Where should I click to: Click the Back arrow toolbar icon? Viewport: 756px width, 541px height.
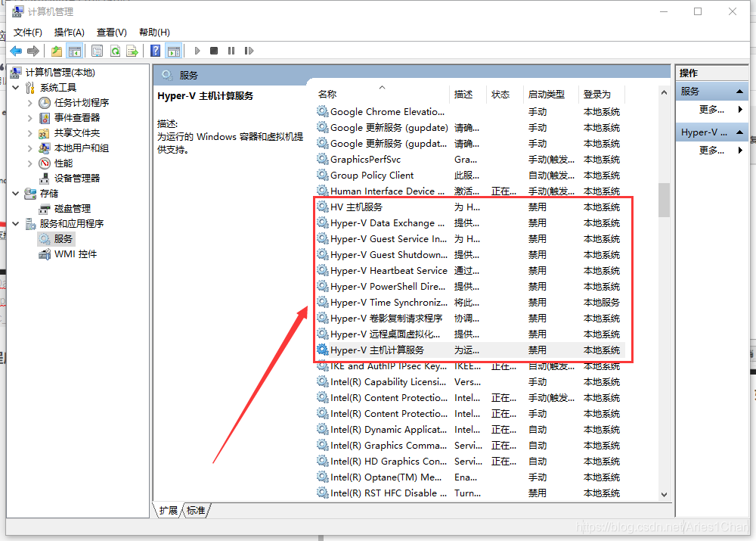pos(16,51)
